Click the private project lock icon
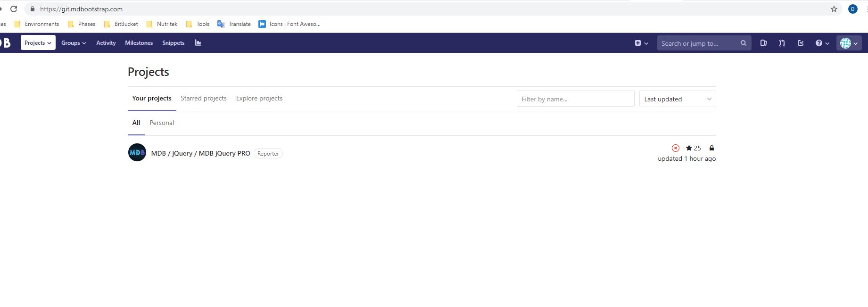 pyautogui.click(x=712, y=148)
